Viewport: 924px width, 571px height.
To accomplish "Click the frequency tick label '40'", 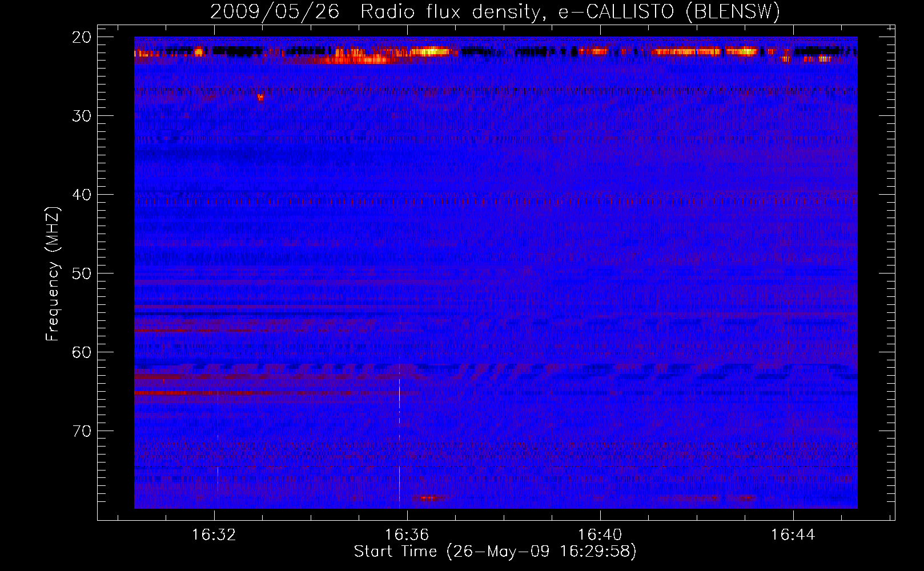I will [x=83, y=195].
